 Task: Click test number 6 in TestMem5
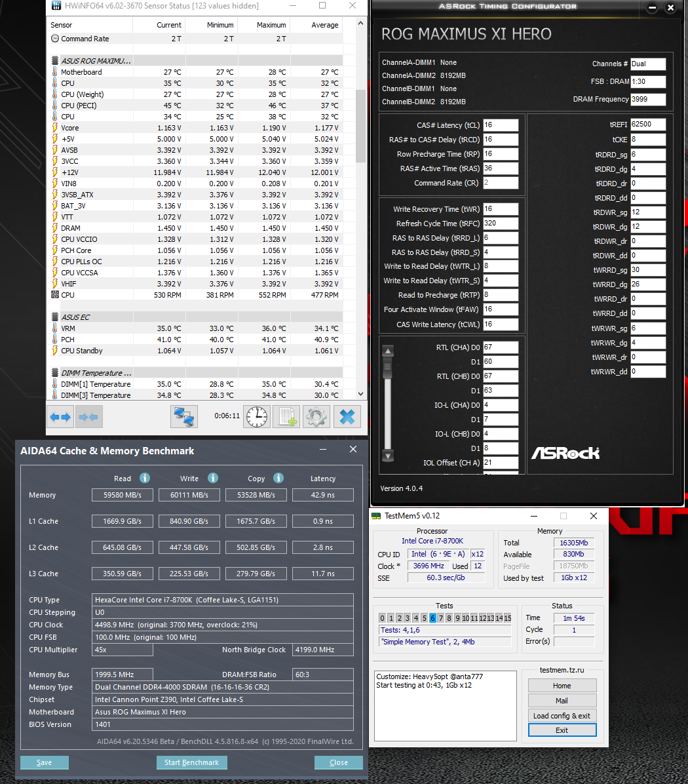coord(432,618)
